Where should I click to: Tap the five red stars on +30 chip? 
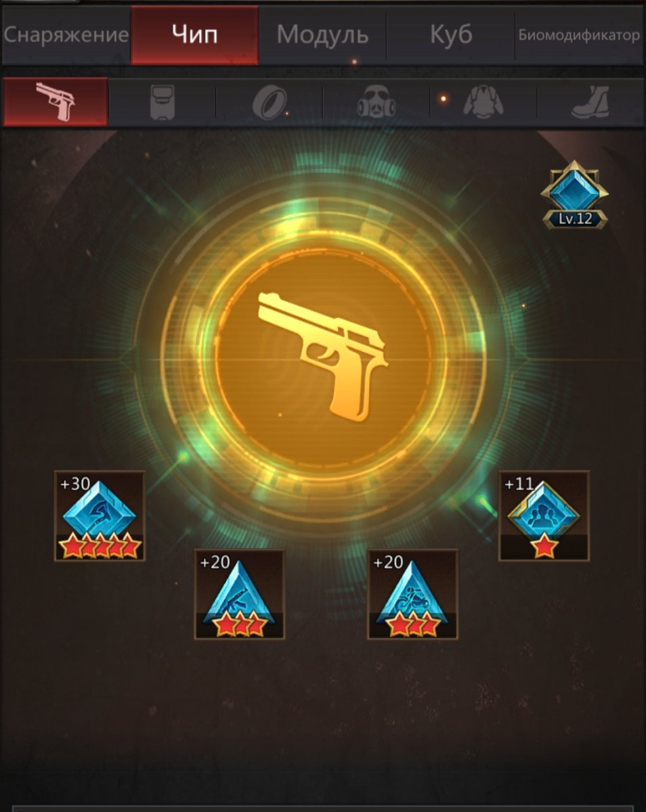point(100,545)
